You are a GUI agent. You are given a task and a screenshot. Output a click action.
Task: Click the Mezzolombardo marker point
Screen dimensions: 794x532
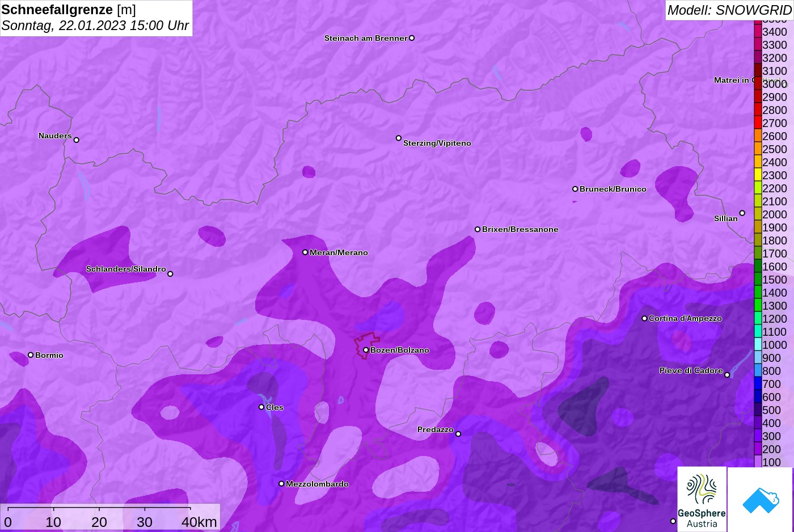(x=281, y=484)
